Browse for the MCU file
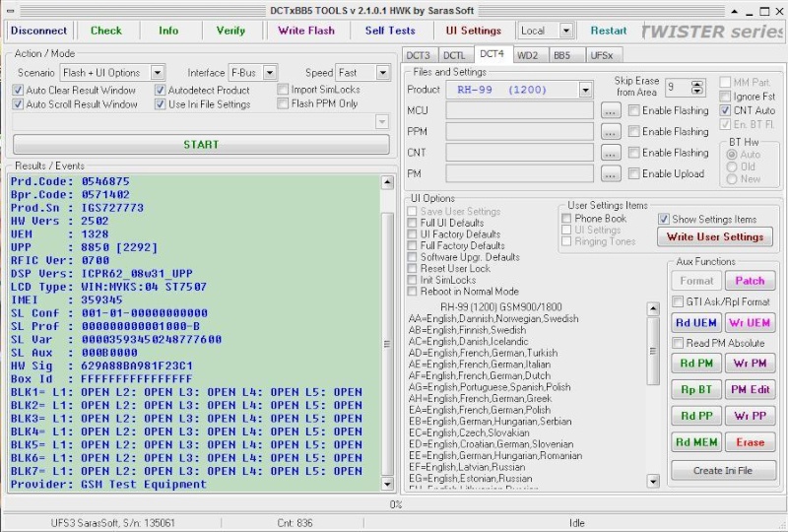Image resolution: width=788 pixels, height=532 pixels. click(x=610, y=110)
